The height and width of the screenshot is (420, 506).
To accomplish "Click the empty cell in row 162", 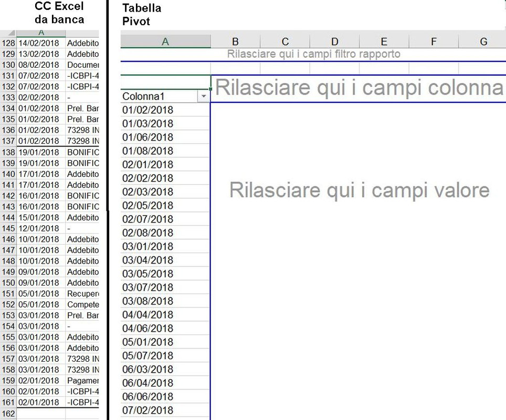I will tap(41, 414).
